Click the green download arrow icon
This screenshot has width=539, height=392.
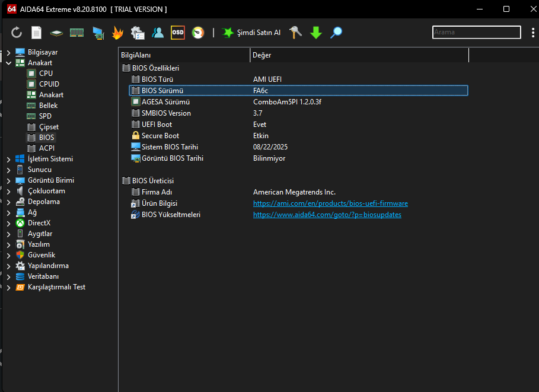coord(316,33)
